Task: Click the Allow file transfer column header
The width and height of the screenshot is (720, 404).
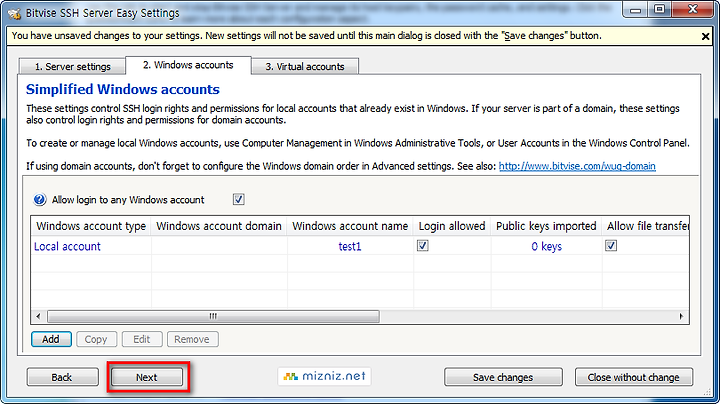Action: click(x=646, y=226)
